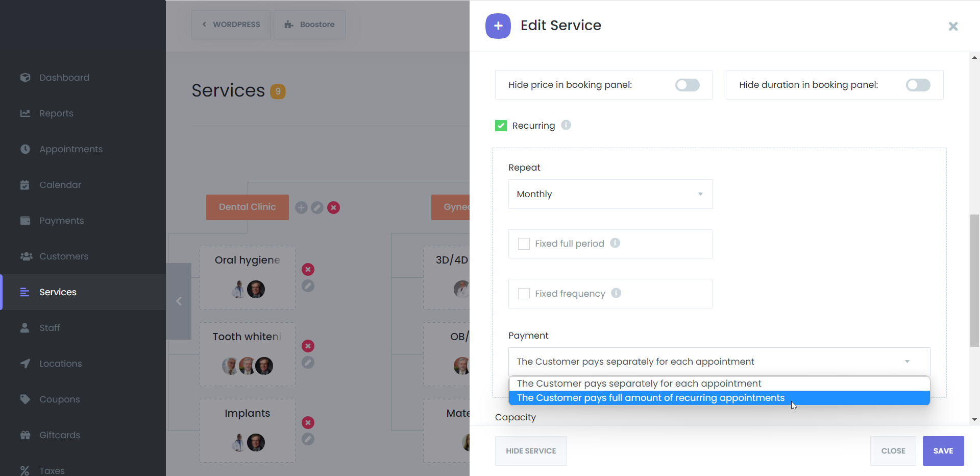Toggle Hide price in booking panel
Image resolution: width=980 pixels, height=476 pixels.
(x=687, y=85)
